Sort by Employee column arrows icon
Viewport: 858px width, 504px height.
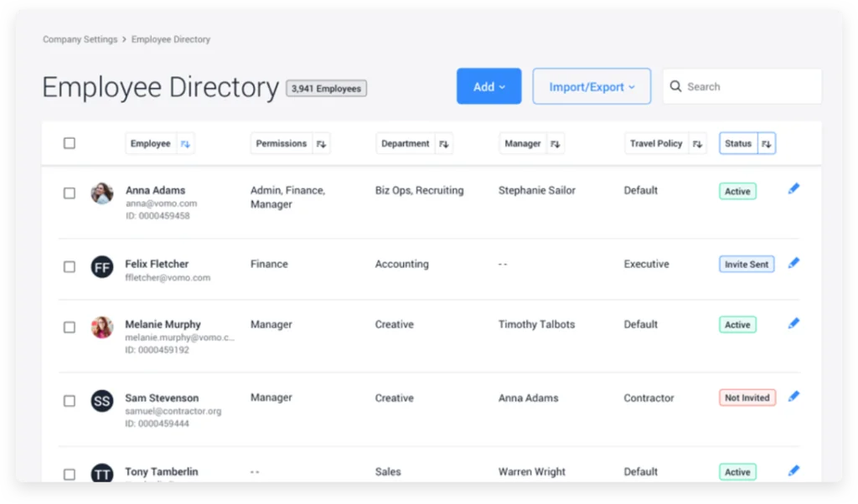click(185, 144)
